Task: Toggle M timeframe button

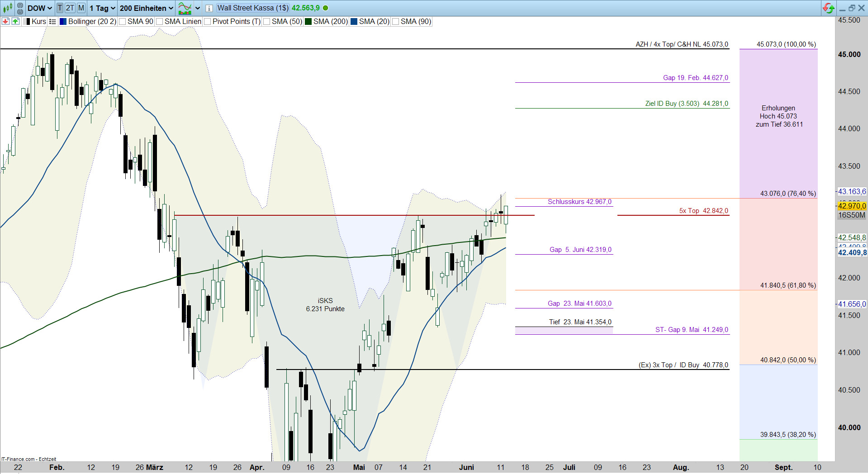Action: click(x=81, y=8)
